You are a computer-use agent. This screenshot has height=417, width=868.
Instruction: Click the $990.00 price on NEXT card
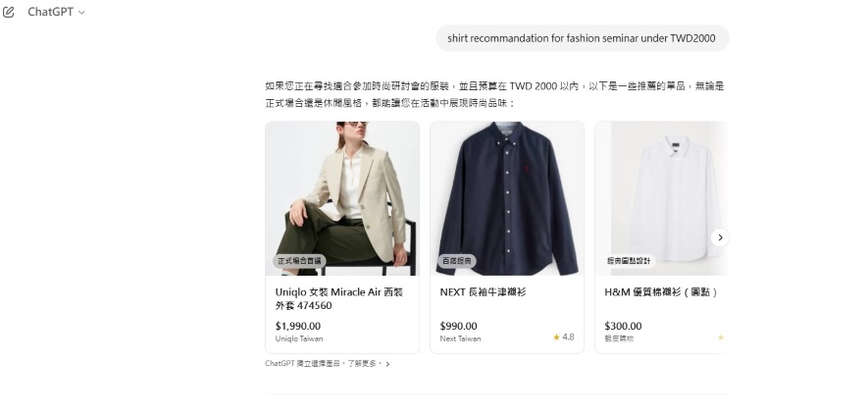click(458, 326)
